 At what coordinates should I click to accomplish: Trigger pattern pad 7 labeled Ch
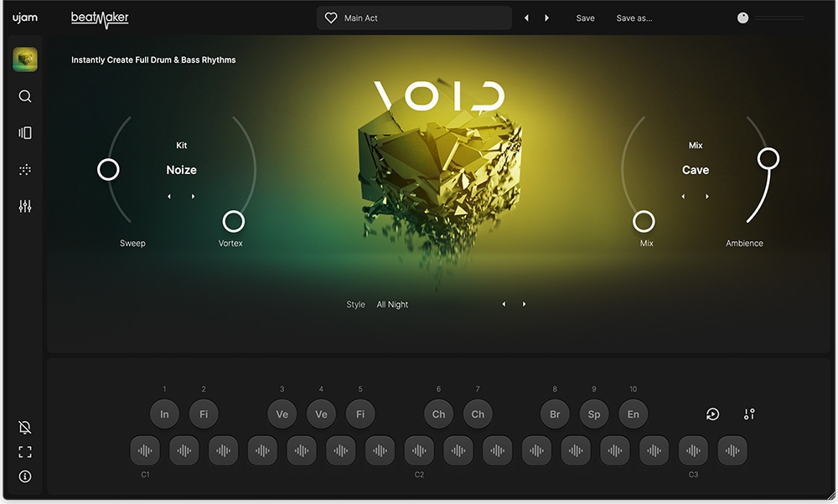point(478,414)
